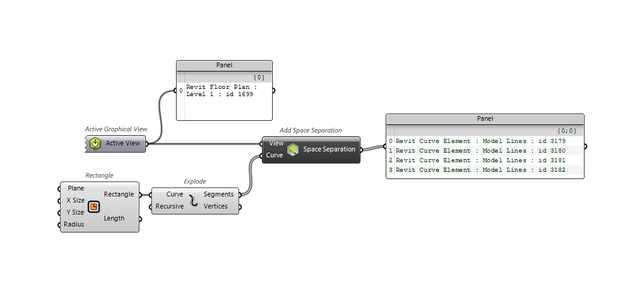644x292 pixels.
Task: Click the Revit Floor Plan Level 1 text
Action: point(221,91)
